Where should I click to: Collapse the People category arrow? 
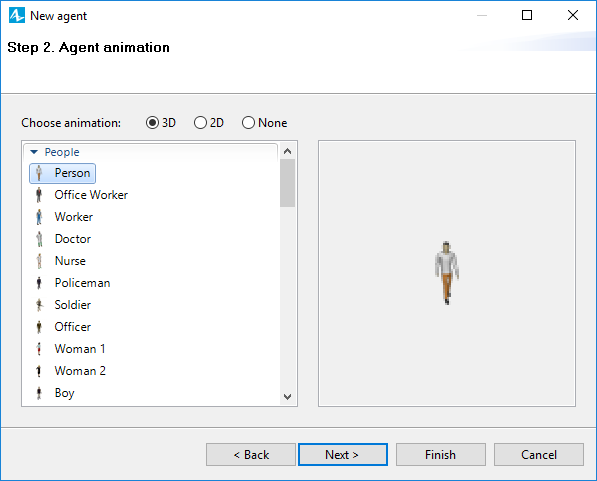pyautogui.click(x=34, y=152)
